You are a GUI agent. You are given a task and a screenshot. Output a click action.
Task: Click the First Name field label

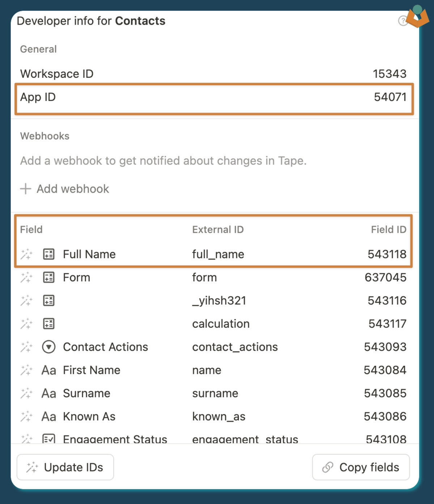tap(92, 370)
